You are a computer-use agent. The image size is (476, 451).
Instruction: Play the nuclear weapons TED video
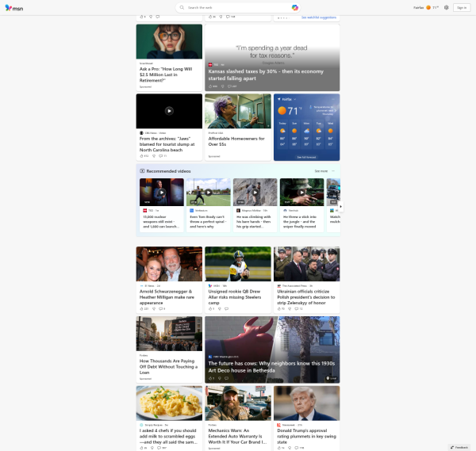point(162,193)
